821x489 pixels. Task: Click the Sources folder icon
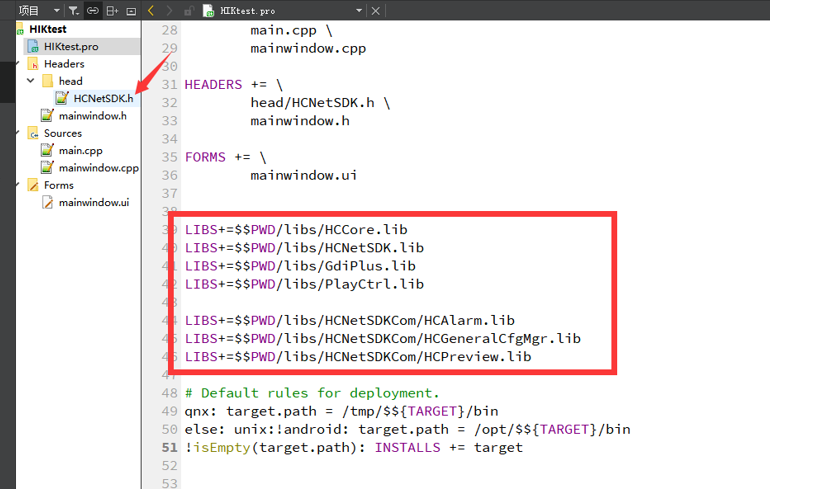tap(33, 133)
